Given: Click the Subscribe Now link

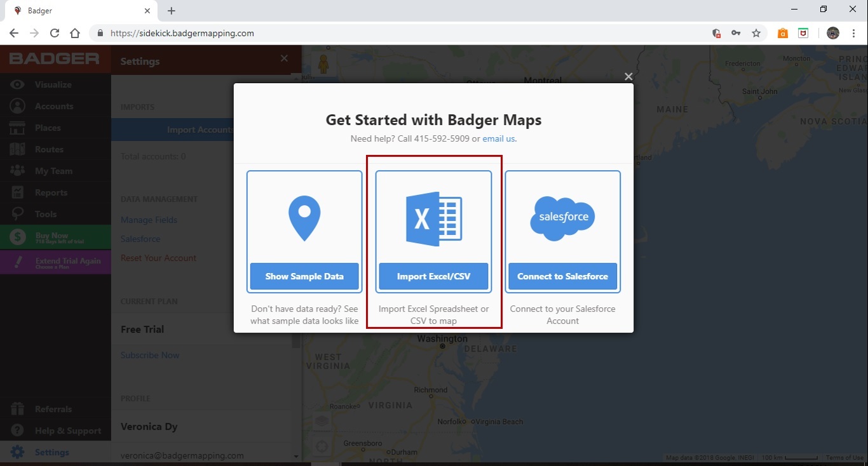Looking at the screenshot, I should (150, 355).
